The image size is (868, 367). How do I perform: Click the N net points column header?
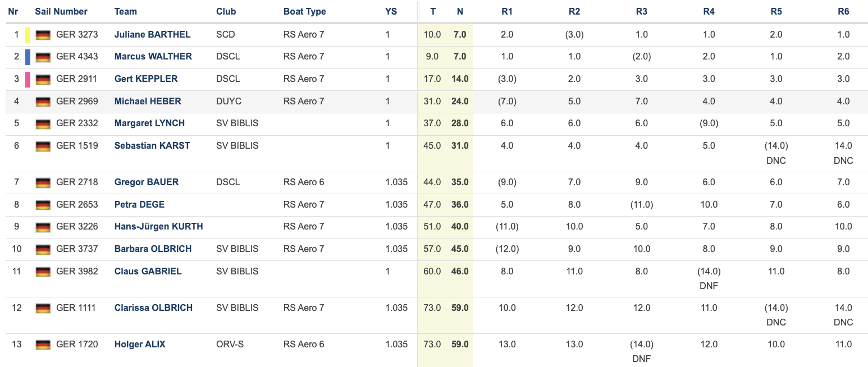(x=460, y=11)
